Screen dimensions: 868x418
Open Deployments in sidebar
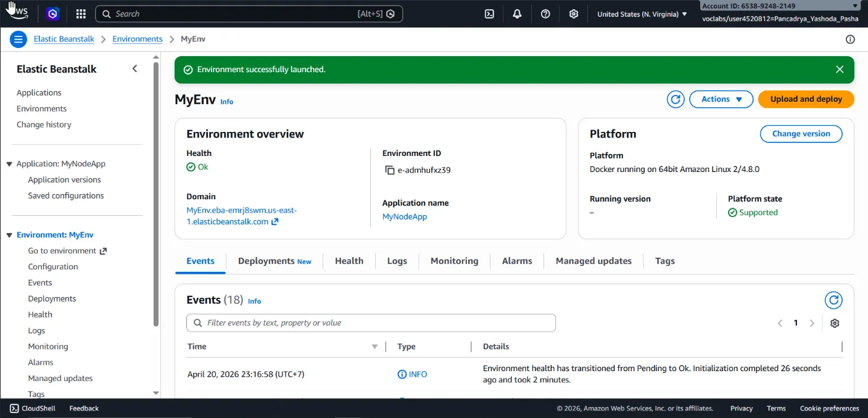52,299
